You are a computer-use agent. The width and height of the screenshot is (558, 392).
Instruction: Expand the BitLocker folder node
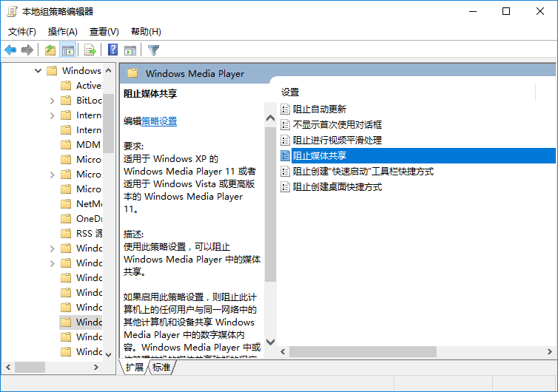pyautogui.click(x=52, y=101)
